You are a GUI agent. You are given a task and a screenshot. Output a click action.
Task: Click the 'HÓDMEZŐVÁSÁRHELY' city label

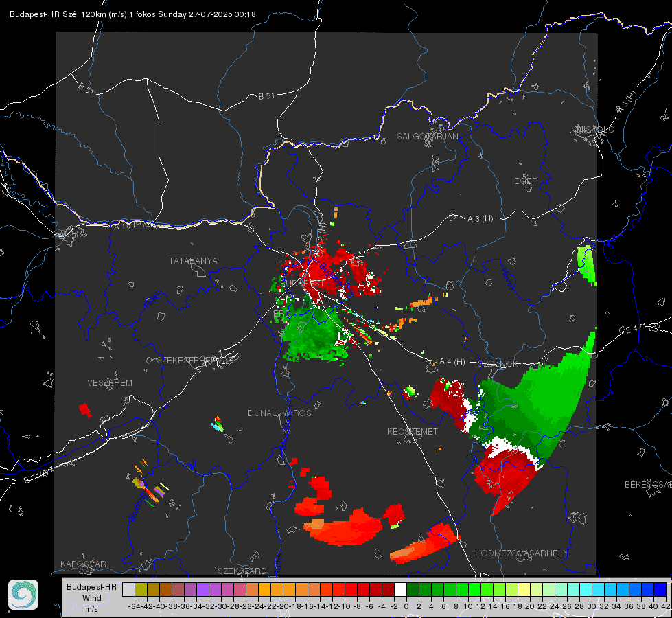tap(521, 553)
